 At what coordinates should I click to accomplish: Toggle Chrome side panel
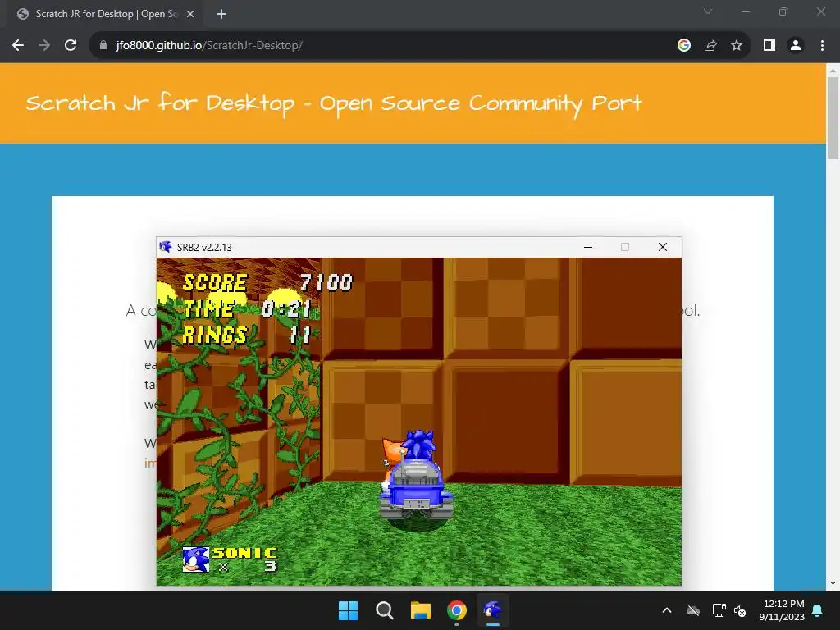click(x=769, y=46)
